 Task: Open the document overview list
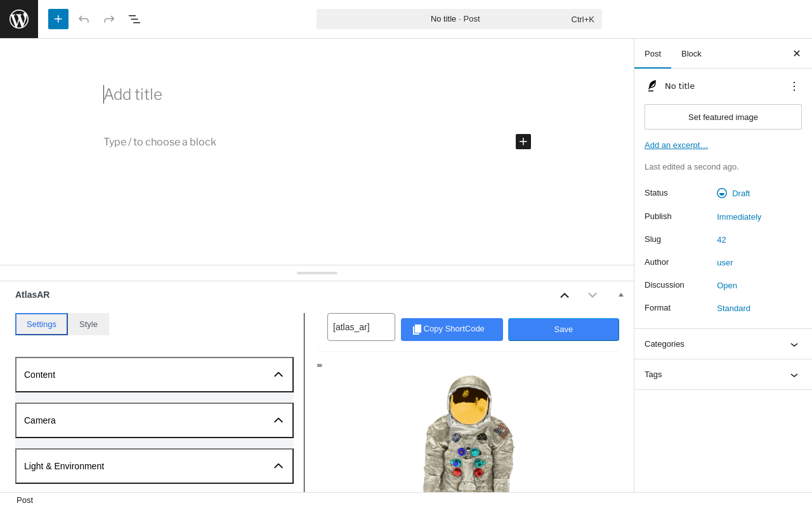tap(134, 19)
